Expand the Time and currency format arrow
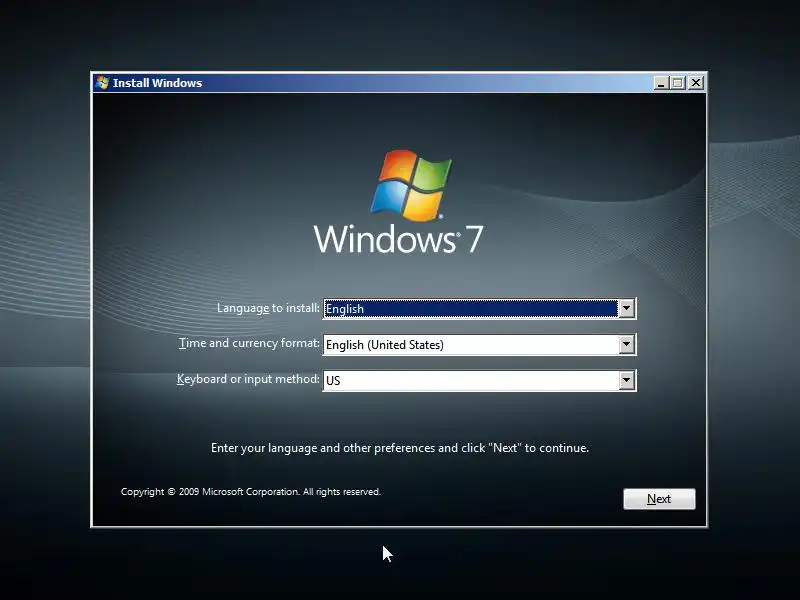800x600 pixels. tap(627, 344)
